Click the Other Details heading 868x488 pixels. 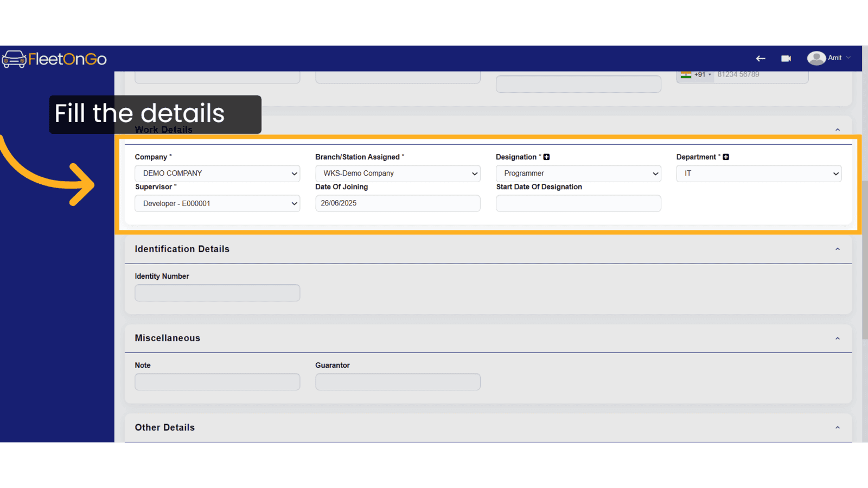165,427
